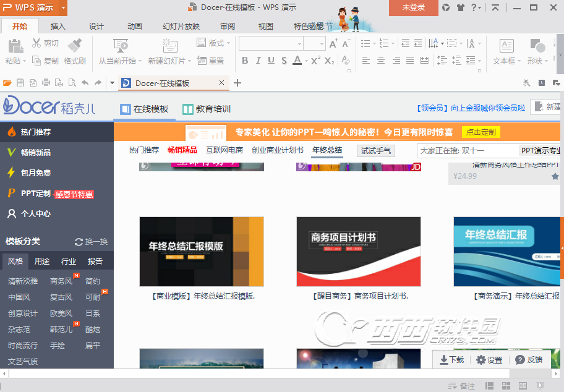
Task: Open the 商务项目计划书 template thumbnail
Action: pyautogui.click(x=359, y=252)
